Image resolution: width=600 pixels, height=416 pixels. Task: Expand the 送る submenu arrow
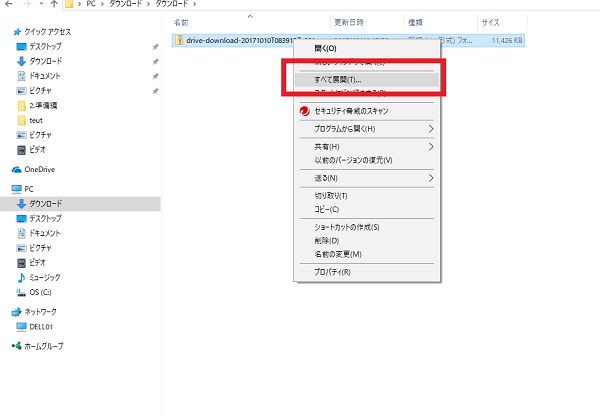[432, 178]
